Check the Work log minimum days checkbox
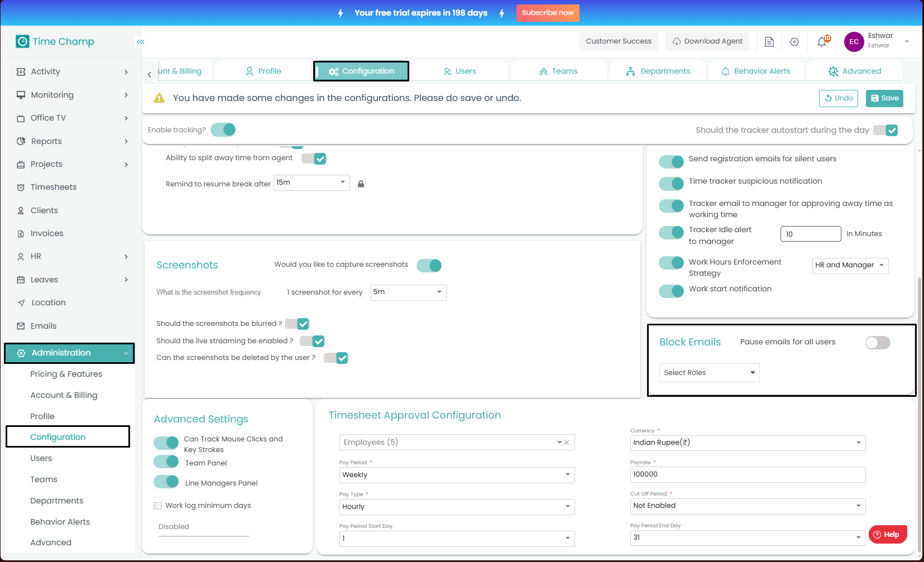This screenshot has width=924, height=562. 157,506
